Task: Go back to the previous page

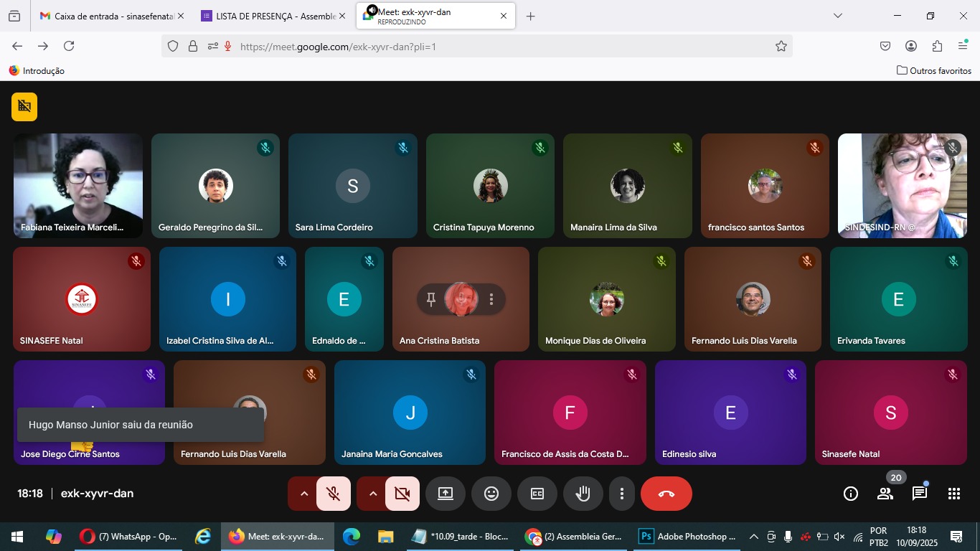Action: tap(17, 46)
